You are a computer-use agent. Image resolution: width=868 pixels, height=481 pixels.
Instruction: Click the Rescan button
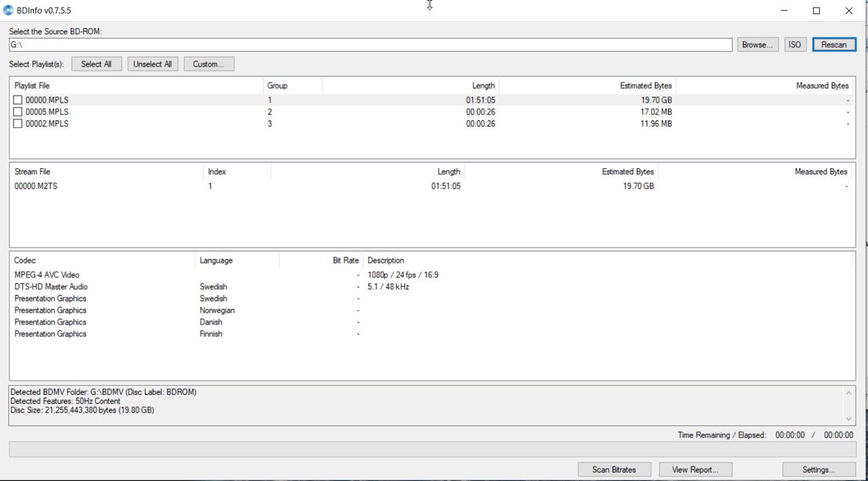pos(834,45)
